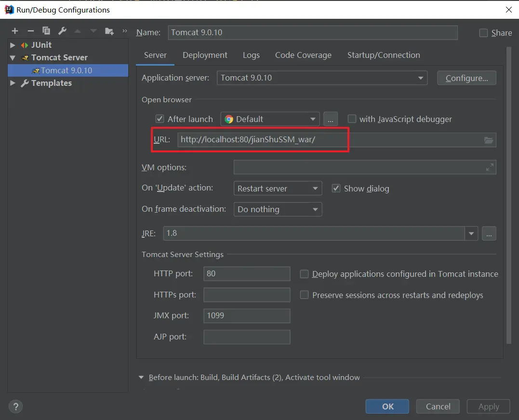Click the Remove Configuration minus icon
The width and height of the screenshot is (519, 420).
click(31, 31)
